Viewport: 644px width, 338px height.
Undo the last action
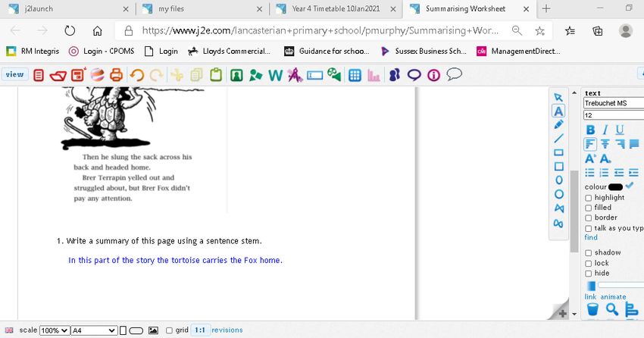pos(137,75)
